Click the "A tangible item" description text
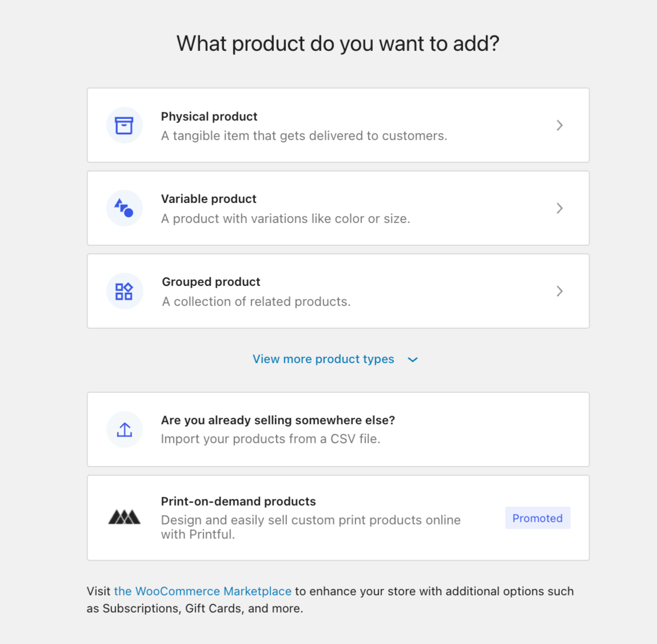Viewport: 657px width, 644px height. pyautogui.click(x=304, y=136)
